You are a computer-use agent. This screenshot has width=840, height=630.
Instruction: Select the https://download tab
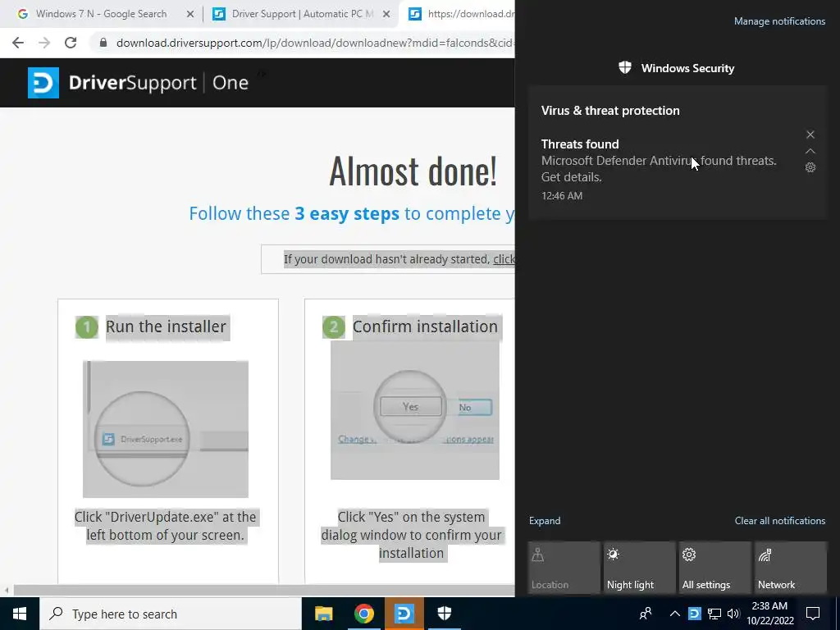coord(461,14)
